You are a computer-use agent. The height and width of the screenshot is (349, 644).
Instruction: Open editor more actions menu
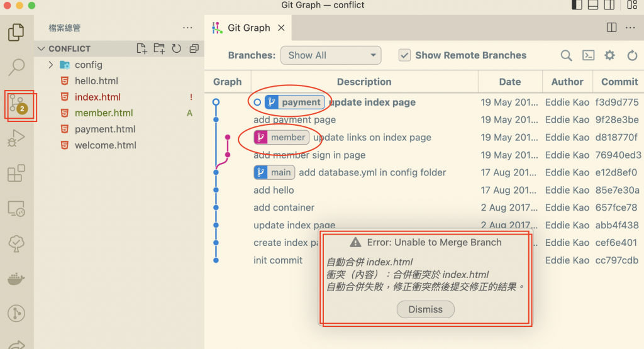[x=630, y=28]
